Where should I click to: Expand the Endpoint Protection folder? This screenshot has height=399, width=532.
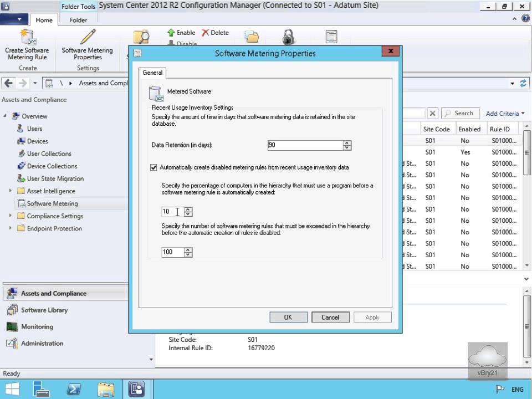(10, 228)
